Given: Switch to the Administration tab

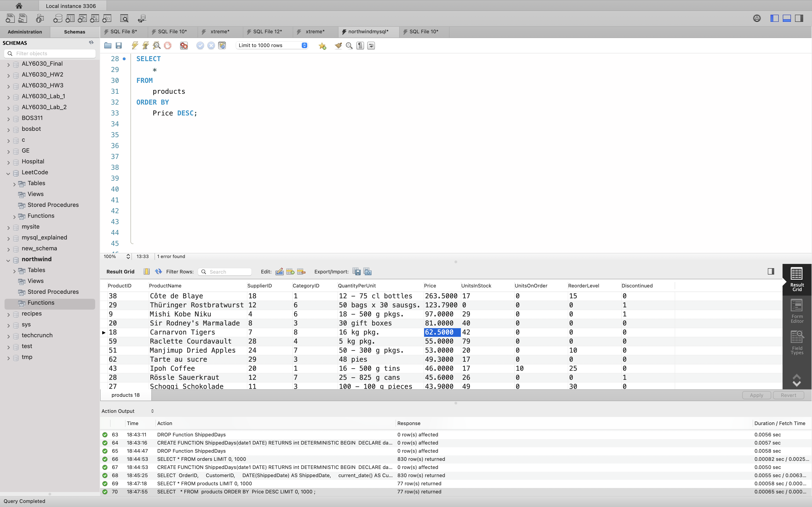Looking at the screenshot, I should tap(25, 32).
